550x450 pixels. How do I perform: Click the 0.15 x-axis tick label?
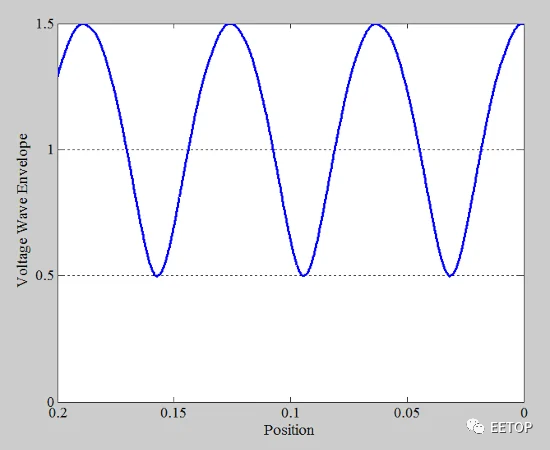[173, 413]
